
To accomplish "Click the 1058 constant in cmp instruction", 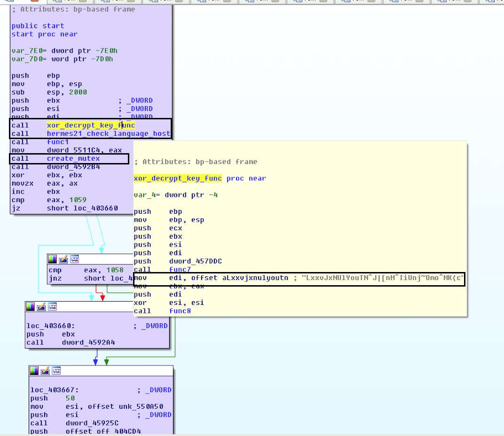I will point(115,270).
